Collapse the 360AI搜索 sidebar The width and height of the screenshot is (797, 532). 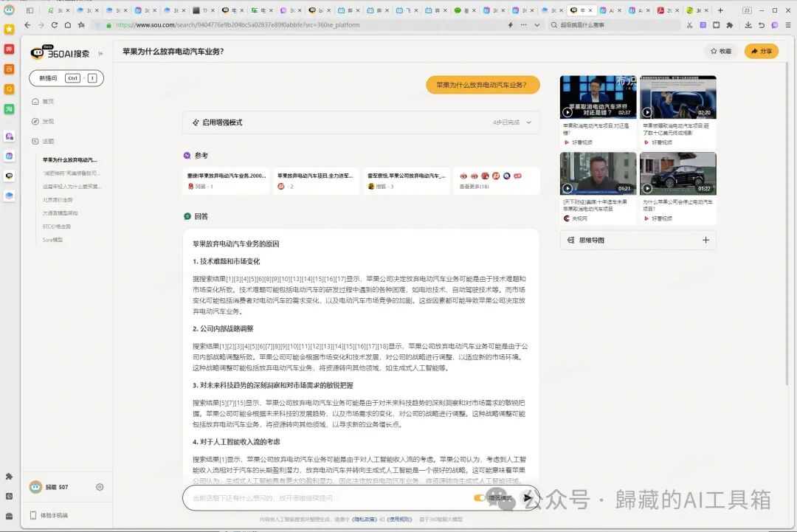tap(100, 53)
